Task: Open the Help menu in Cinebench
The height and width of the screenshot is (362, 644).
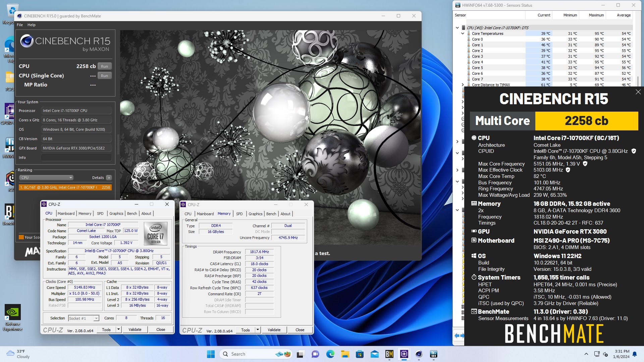Action: (31, 25)
